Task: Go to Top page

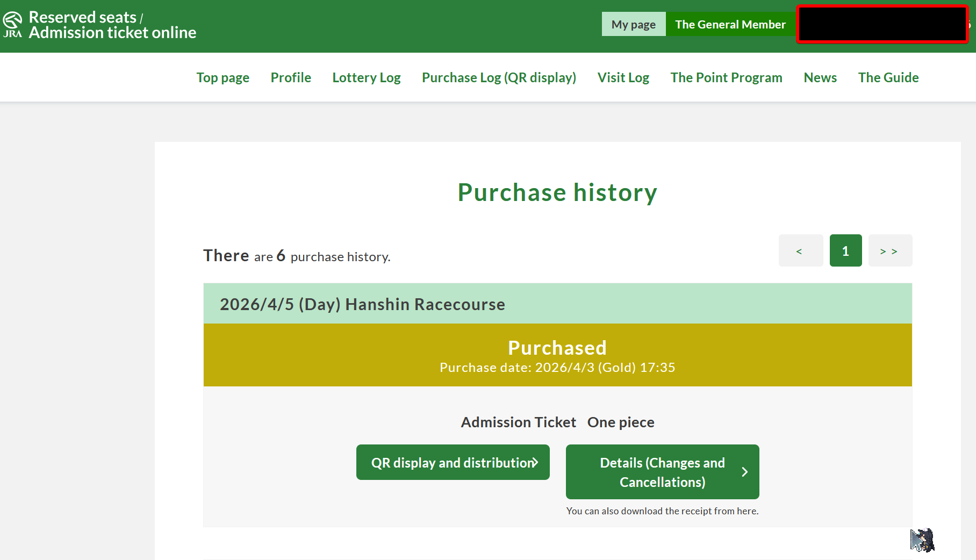Action: pos(223,77)
